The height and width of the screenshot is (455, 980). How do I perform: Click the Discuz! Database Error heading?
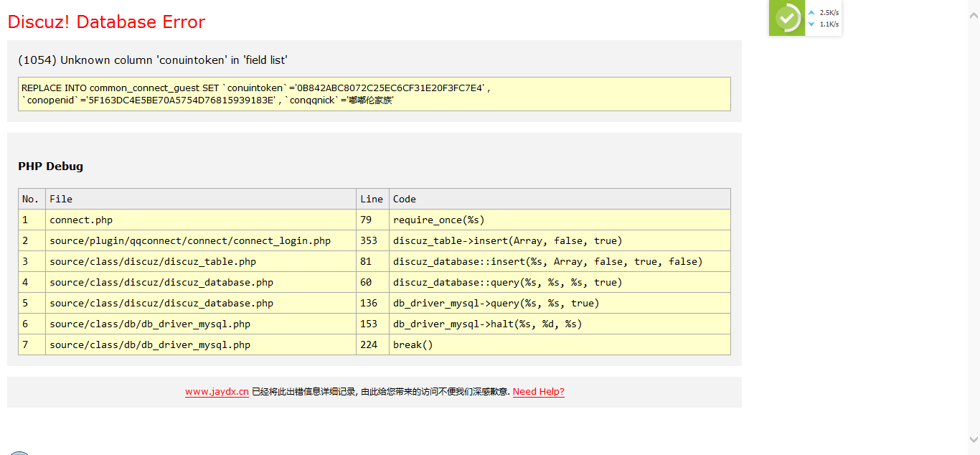tap(106, 22)
